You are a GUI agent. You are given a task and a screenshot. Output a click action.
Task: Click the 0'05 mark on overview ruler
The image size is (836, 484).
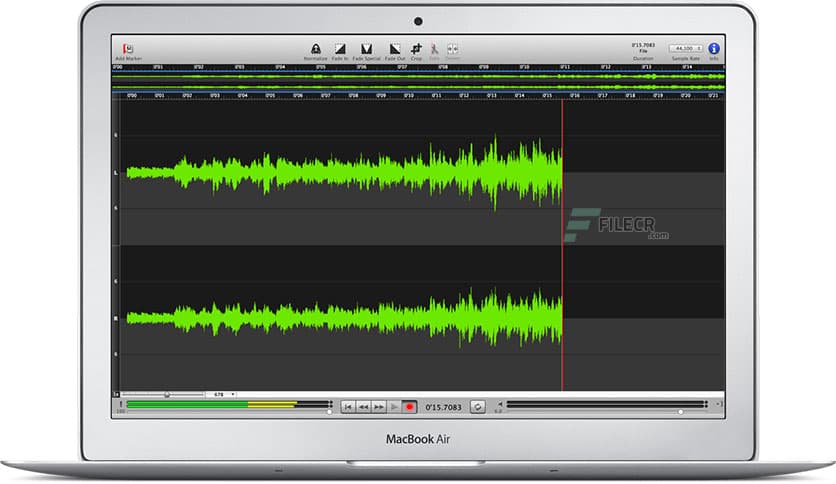pos(320,67)
